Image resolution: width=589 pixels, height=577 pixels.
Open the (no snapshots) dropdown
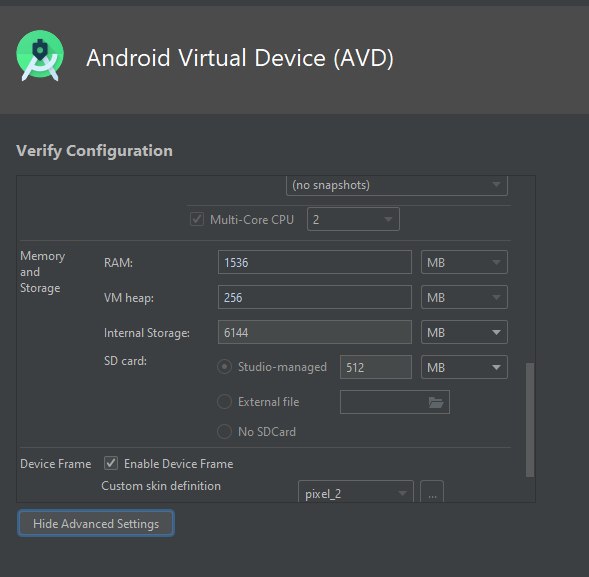[x=397, y=185]
